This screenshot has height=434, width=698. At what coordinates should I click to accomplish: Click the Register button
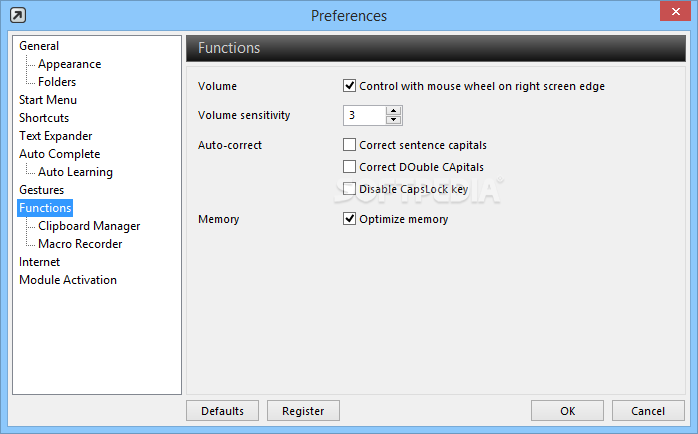coord(303,410)
